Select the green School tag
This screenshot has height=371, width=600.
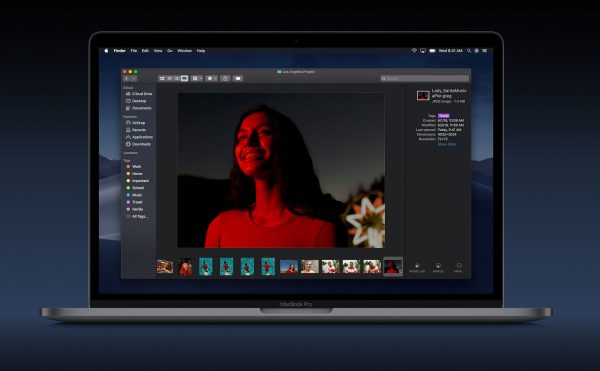click(135, 188)
